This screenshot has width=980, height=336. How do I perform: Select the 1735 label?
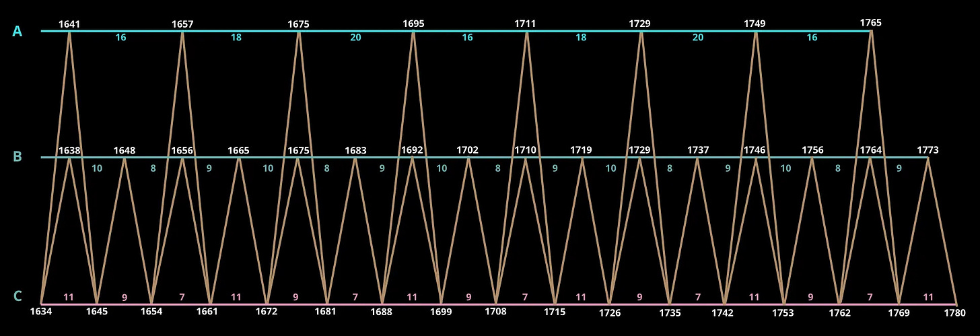point(670,312)
